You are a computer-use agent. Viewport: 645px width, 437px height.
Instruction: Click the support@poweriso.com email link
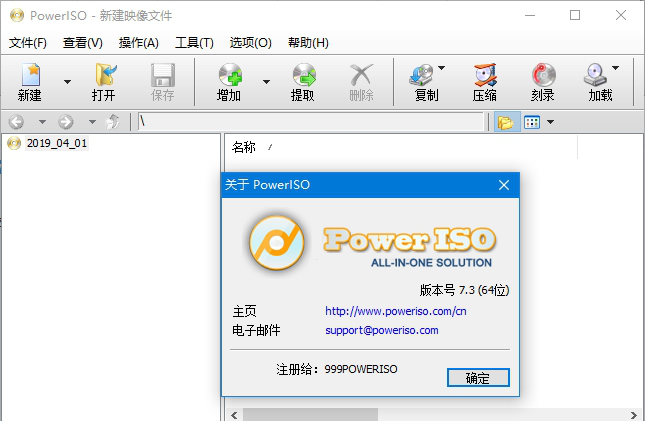tap(382, 330)
